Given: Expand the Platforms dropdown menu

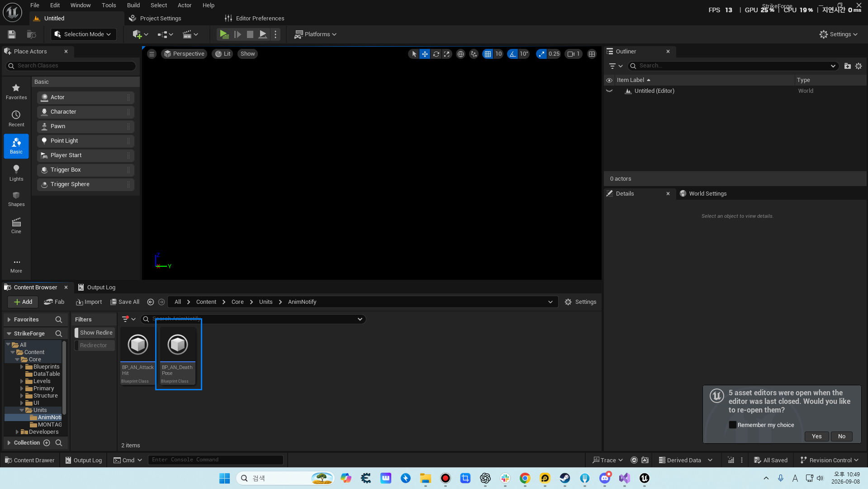Looking at the screenshot, I should coord(315,34).
